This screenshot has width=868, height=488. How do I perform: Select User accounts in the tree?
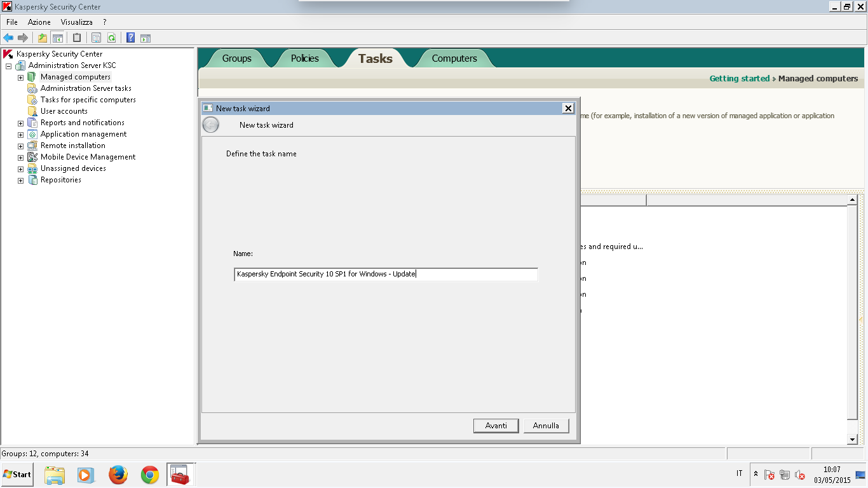[64, 111]
